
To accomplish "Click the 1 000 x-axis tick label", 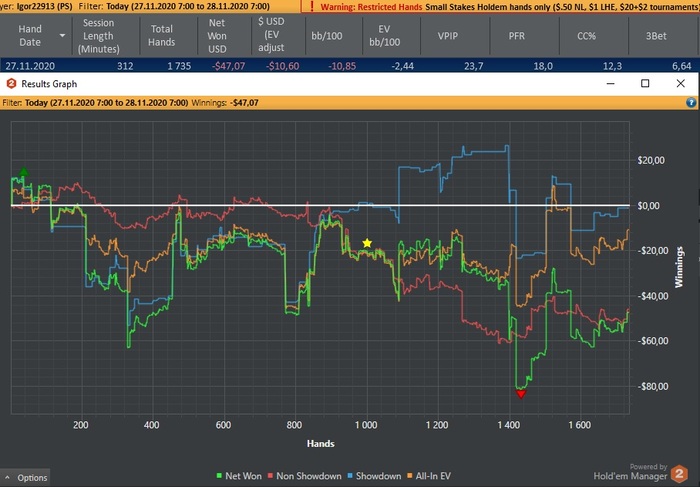I will [x=366, y=425].
